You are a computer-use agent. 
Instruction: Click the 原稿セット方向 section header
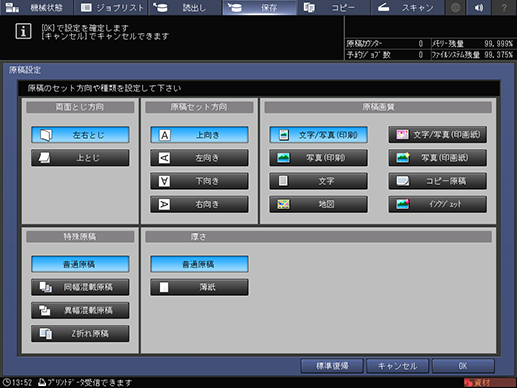(x=199, y=107)
